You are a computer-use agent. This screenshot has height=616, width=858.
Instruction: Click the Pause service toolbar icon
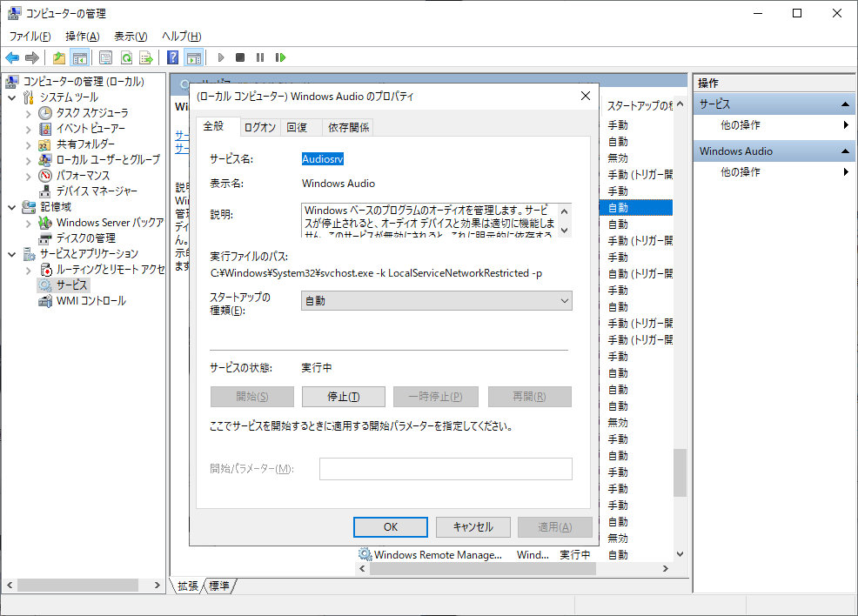[260, 57]
